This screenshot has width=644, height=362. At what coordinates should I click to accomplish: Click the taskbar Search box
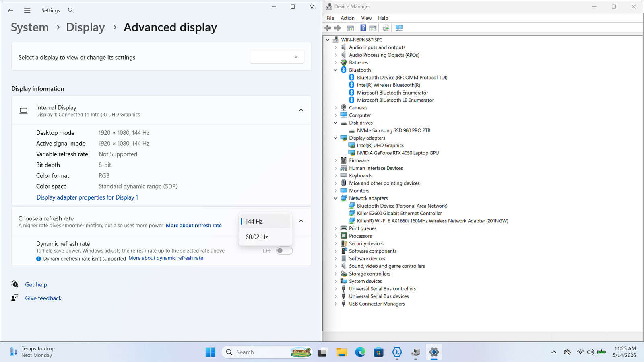pyautogui.click(x=267, y=352)
